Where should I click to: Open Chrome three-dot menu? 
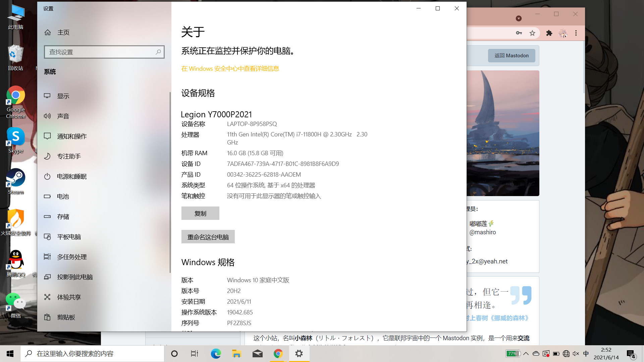point(576,33)
